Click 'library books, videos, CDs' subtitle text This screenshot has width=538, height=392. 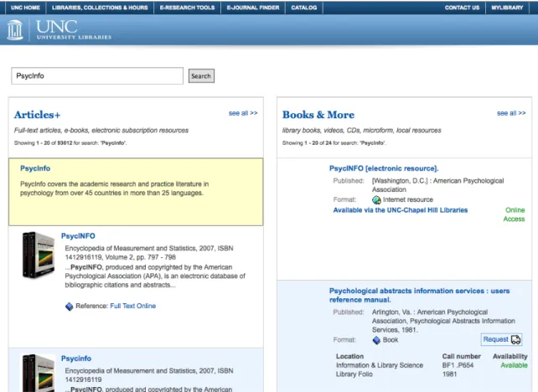[x=362, y=131]
